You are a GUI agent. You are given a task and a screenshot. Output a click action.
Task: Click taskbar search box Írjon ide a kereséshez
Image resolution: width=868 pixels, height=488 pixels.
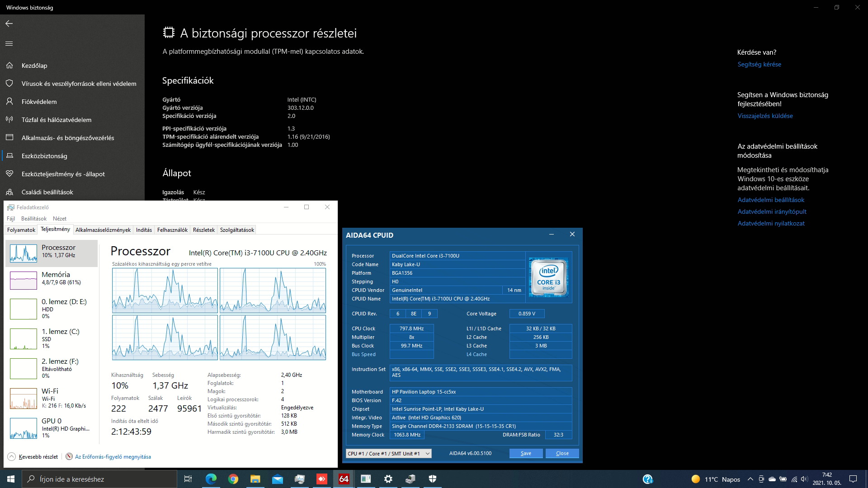(x=99, y=479)
